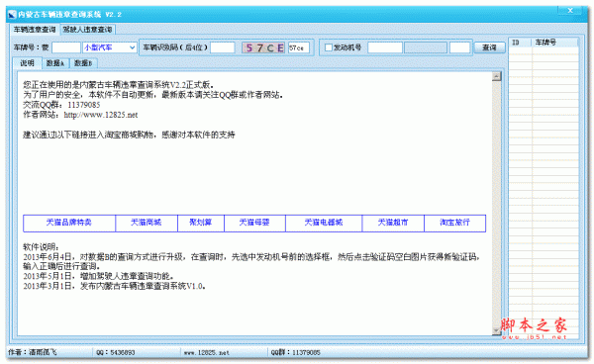Viewport: 594px width, 364px height.
Task: Click the small input field left of 查询 button
Action: click(460, 47)
